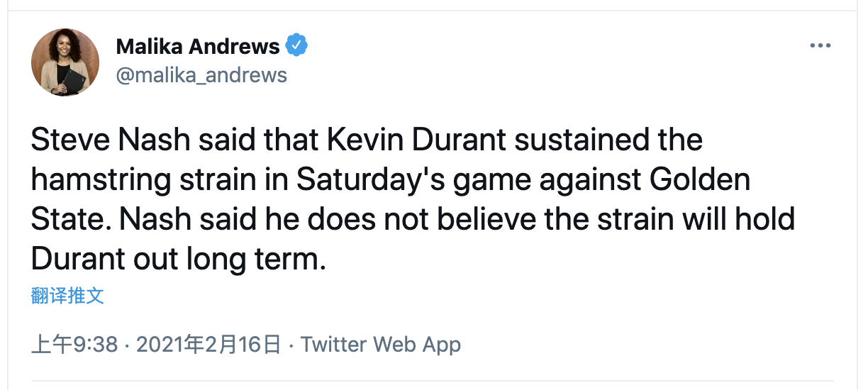Viewport: 868px width, 390px height.
Task: Open the @malika_andrews handle link
Action: [x=201, y=74]
